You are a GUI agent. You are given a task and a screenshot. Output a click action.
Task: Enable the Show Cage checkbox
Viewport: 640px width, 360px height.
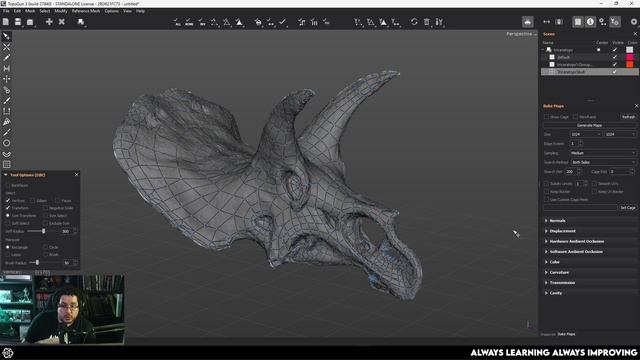(x=546, y=117)
